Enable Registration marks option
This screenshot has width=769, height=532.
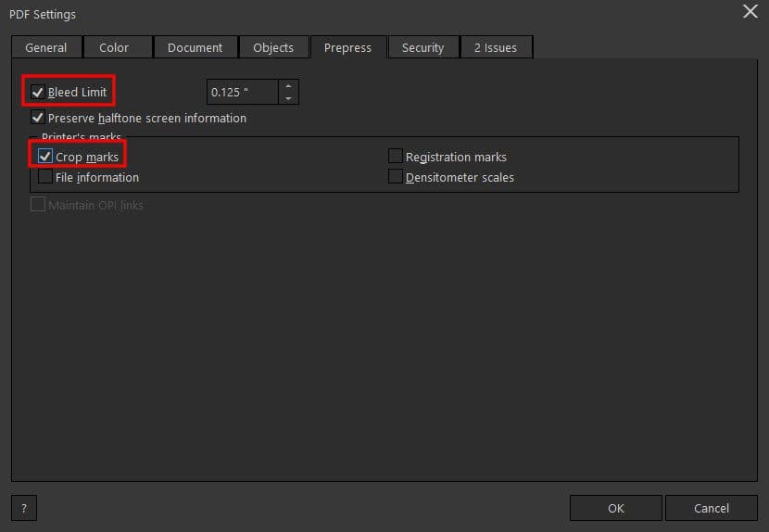tap(396, 157)
